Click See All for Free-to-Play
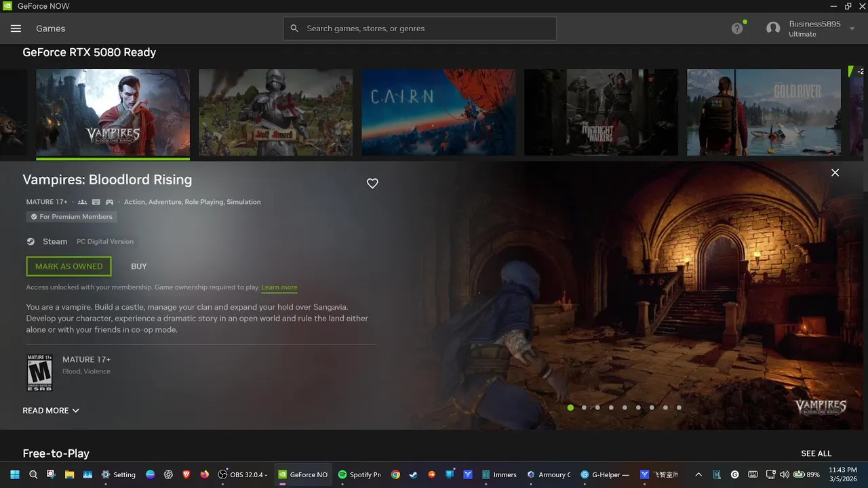Screen dimensions: 868x488 (816, 453)
